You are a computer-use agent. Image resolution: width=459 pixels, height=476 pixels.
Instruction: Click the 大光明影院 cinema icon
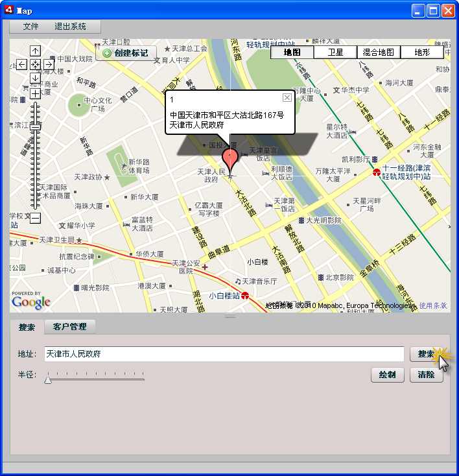(301, 220)
